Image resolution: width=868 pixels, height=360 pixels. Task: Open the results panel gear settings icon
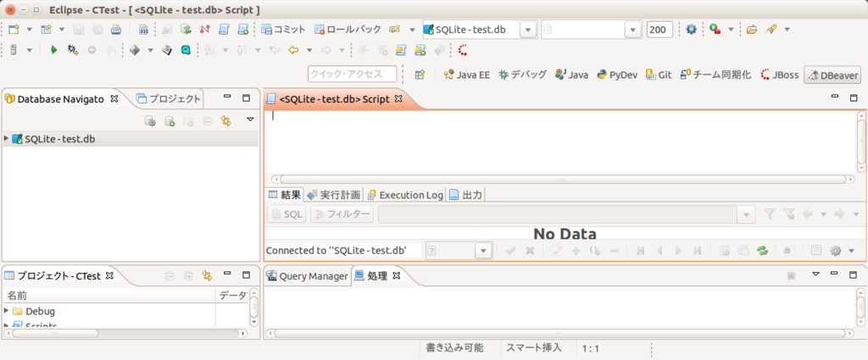835,251
